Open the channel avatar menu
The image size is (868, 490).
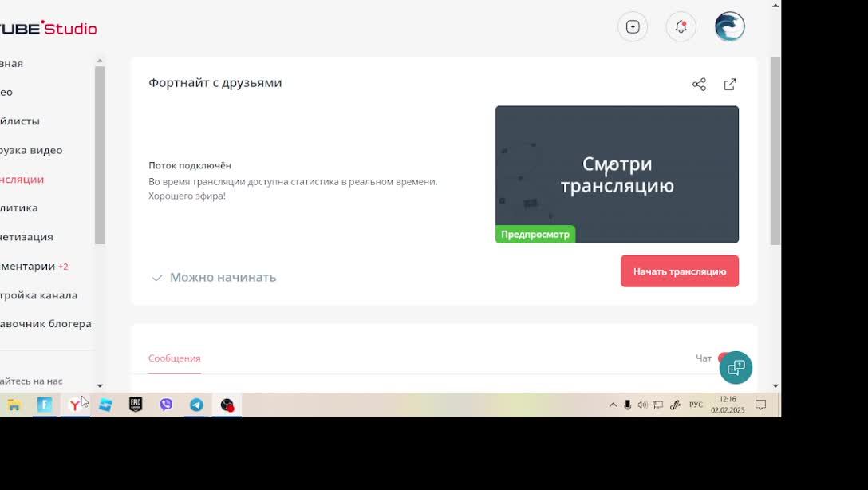coord(730,26)
